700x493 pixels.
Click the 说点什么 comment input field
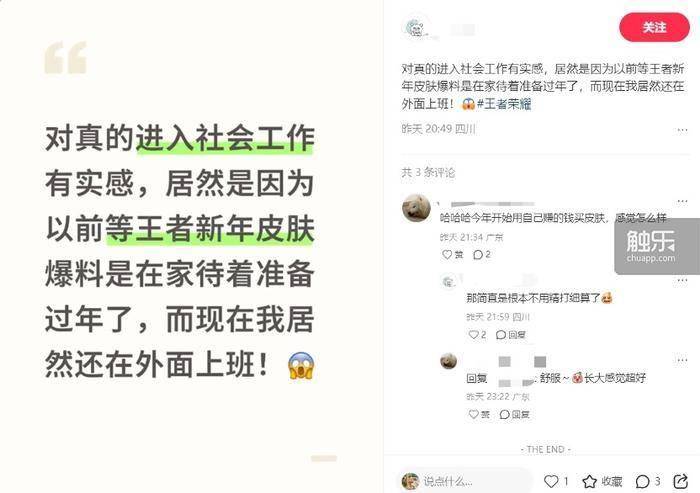(464, 481)
